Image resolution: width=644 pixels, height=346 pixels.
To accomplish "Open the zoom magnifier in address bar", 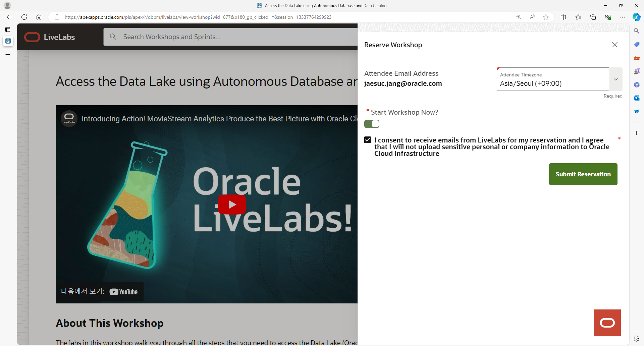I will tap(519, 17).
